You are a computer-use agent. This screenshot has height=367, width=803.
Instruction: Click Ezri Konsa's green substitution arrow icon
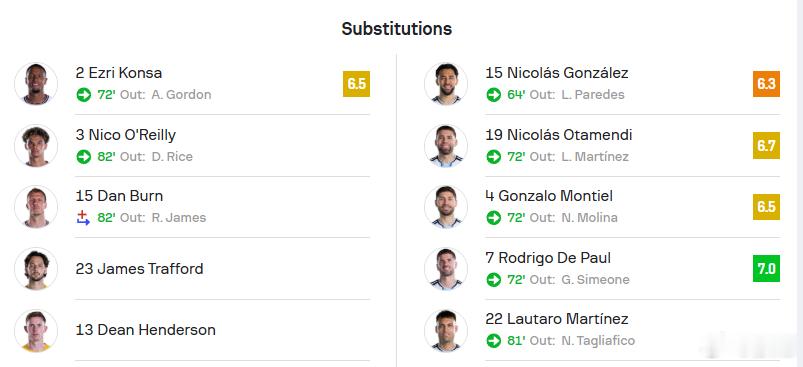(83, 95)
